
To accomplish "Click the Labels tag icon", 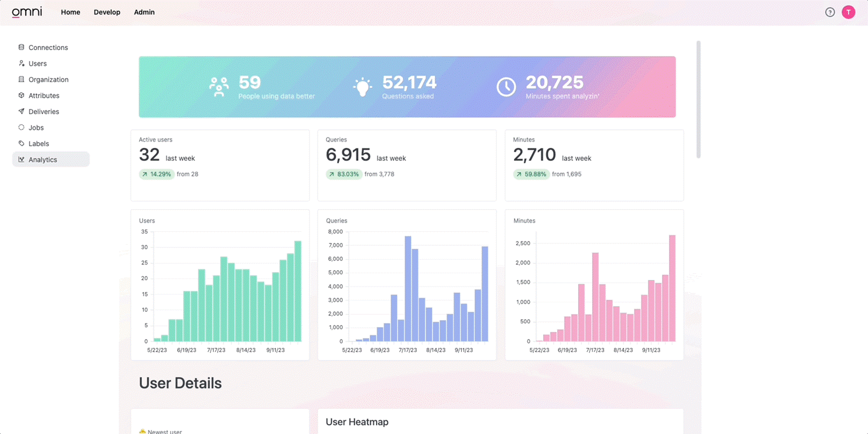I will (x=22, y=143).
